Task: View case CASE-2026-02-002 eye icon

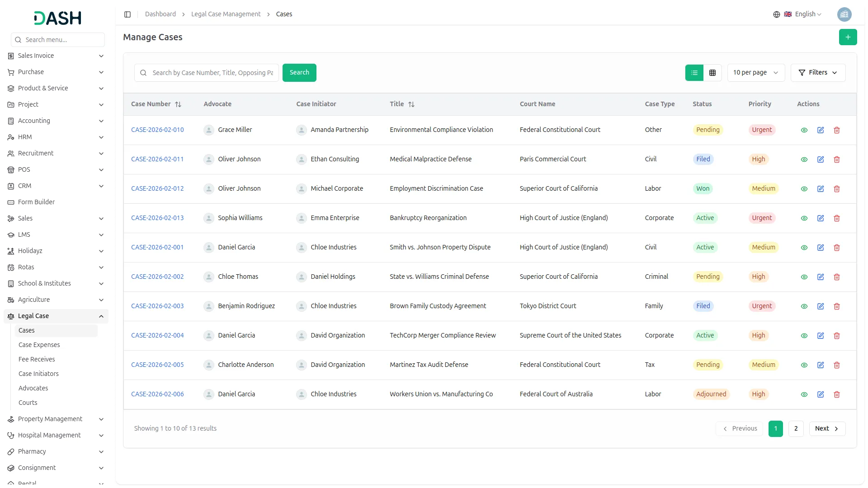Action: click(804, 277)
